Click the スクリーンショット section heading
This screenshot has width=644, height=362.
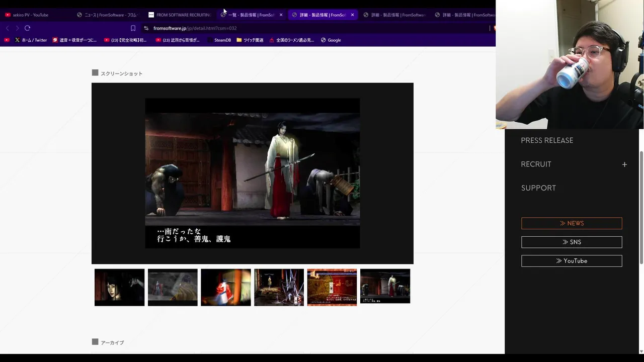[x=121, y=73]
